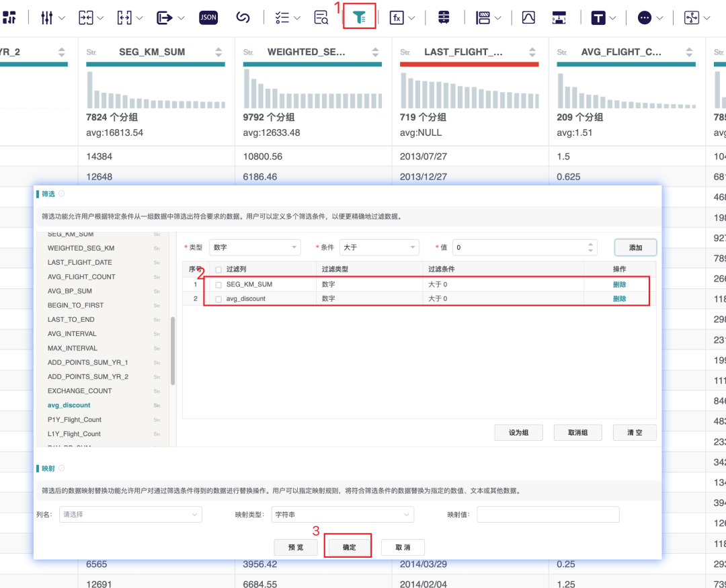Select BEGIN_TO_FIRST in the column list
726x588 pixels.
pos(75,306)
